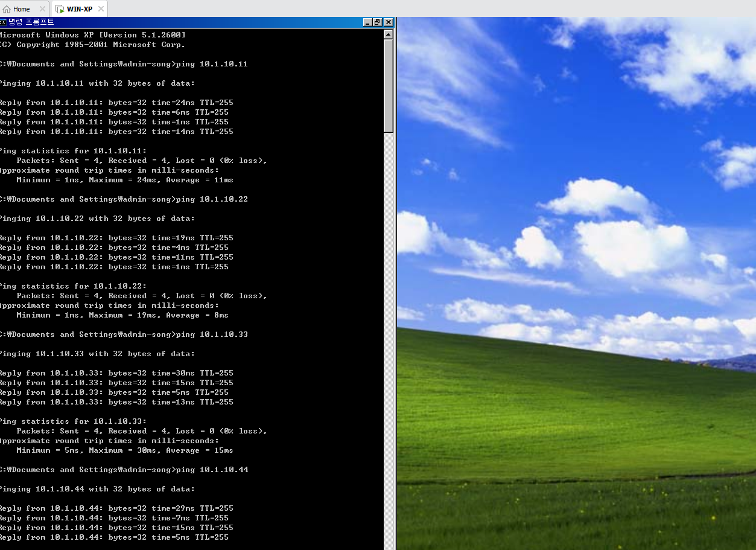This screenshot has width=756, height=550.
Task: Minimize the command prompt window
Action: [367, 22]
